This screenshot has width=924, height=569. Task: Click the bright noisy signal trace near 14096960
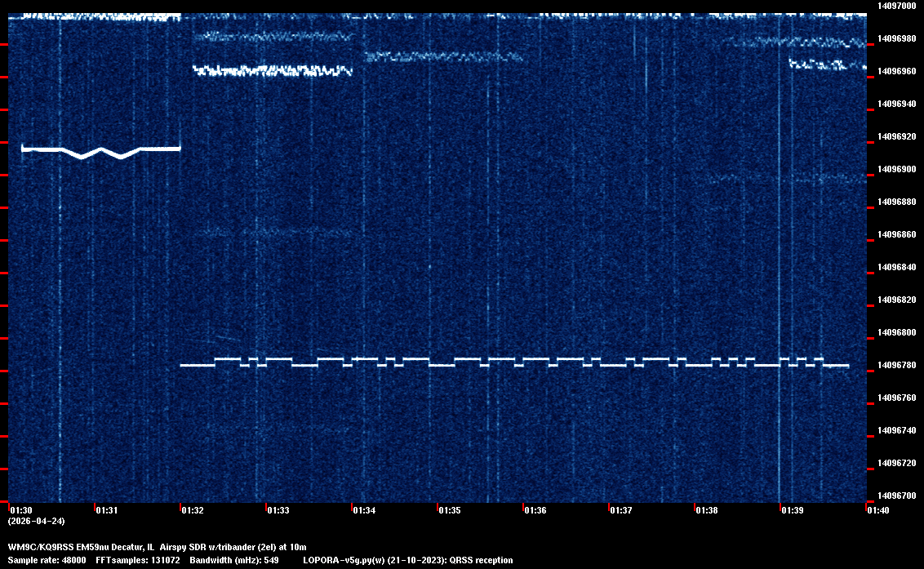point(273,71)
